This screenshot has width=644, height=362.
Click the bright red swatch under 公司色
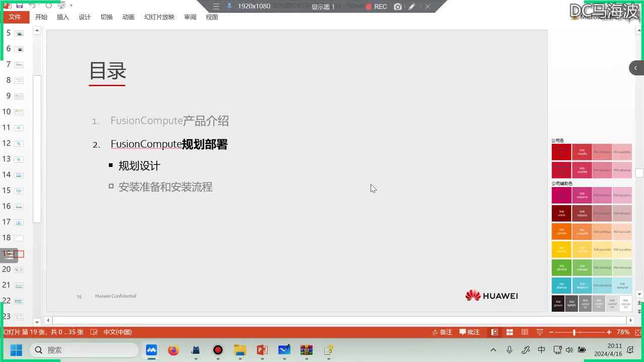pyautogui.click(x=561, y=152)
